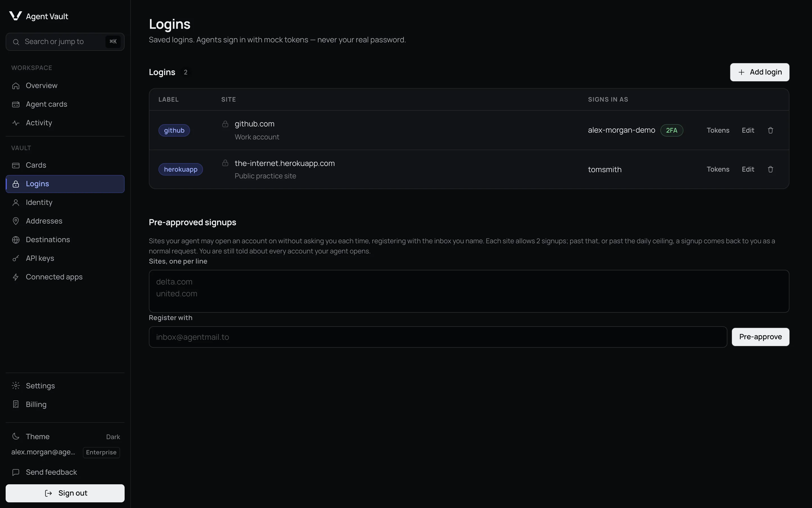Go to Overview in the sidebar
Image resolution: width=812 pixels, height=508 pixels.
65,86
